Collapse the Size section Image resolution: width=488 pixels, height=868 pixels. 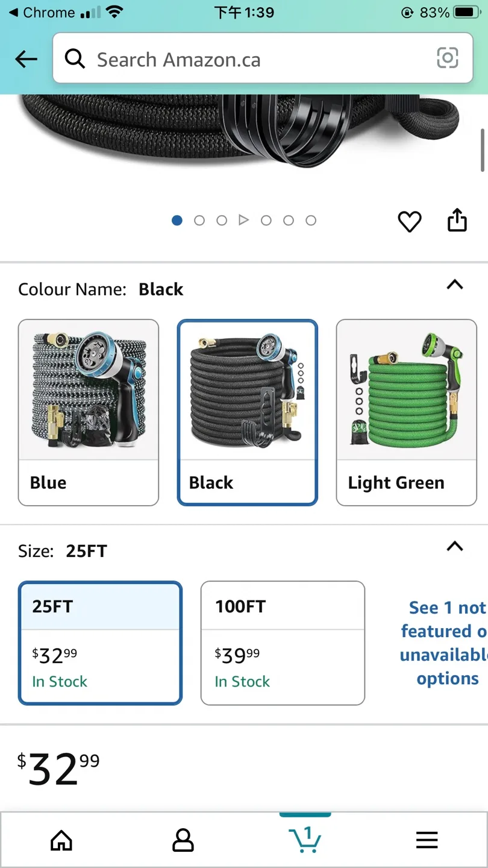455,546
